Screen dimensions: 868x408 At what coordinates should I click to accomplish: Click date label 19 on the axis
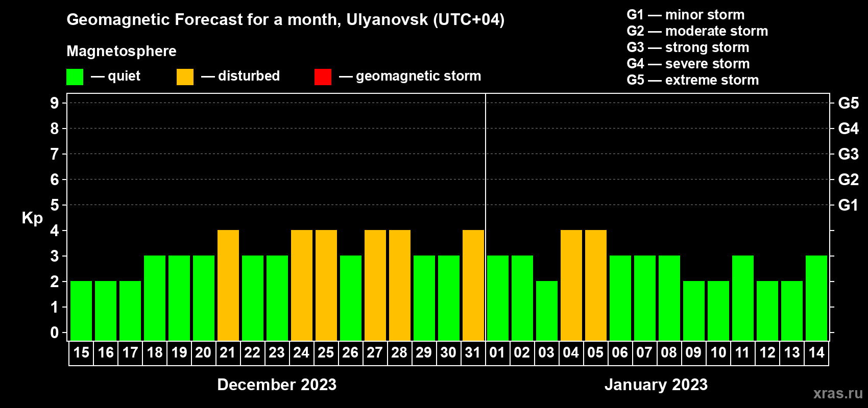[x=179, y=353]
